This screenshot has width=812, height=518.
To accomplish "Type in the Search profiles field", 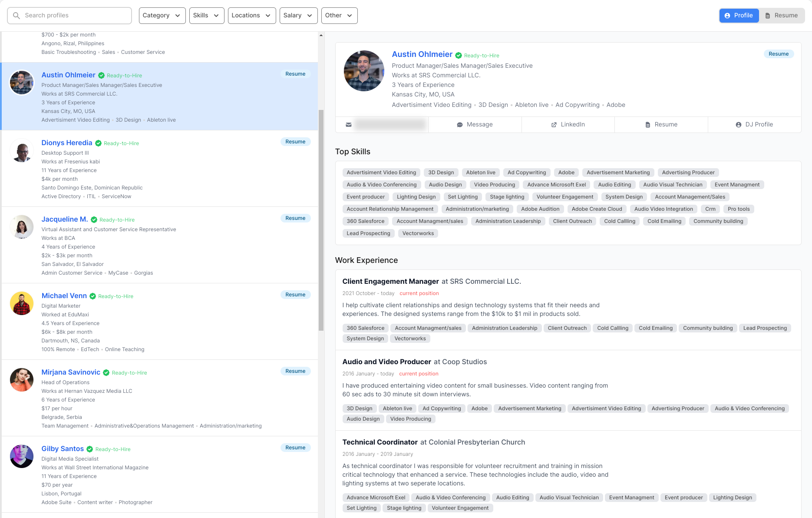I will (74, 16).
